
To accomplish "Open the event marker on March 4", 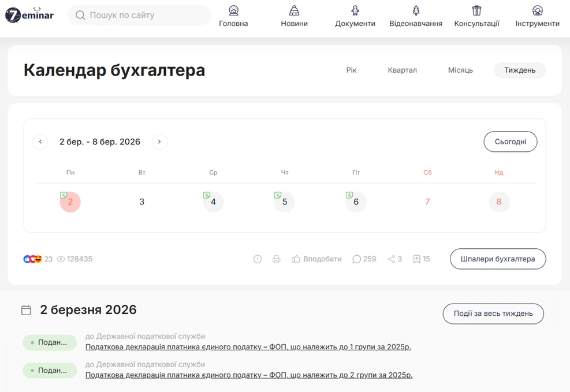I will coord(208,196).
